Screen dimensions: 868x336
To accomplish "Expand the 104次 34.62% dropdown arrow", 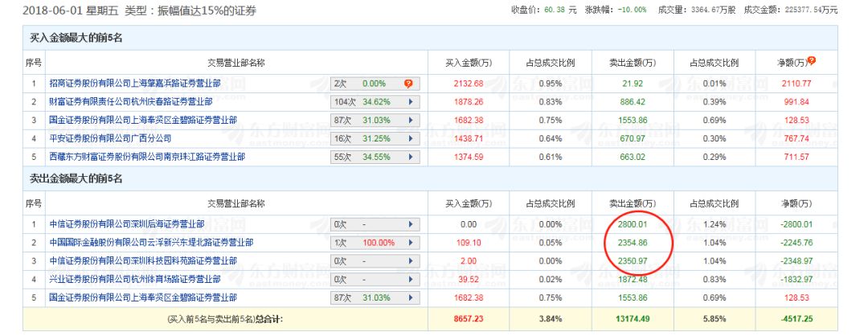I will tap(410, 102).
